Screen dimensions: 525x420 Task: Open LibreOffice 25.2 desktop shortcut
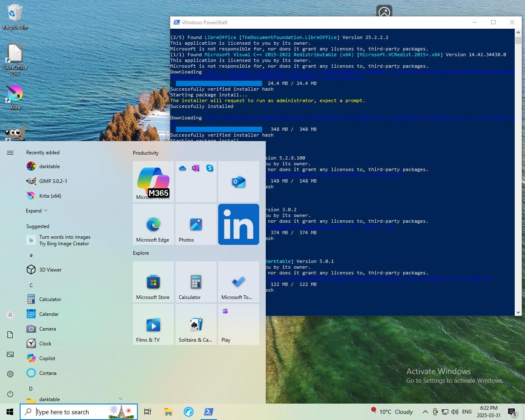[x=15, y=59]
